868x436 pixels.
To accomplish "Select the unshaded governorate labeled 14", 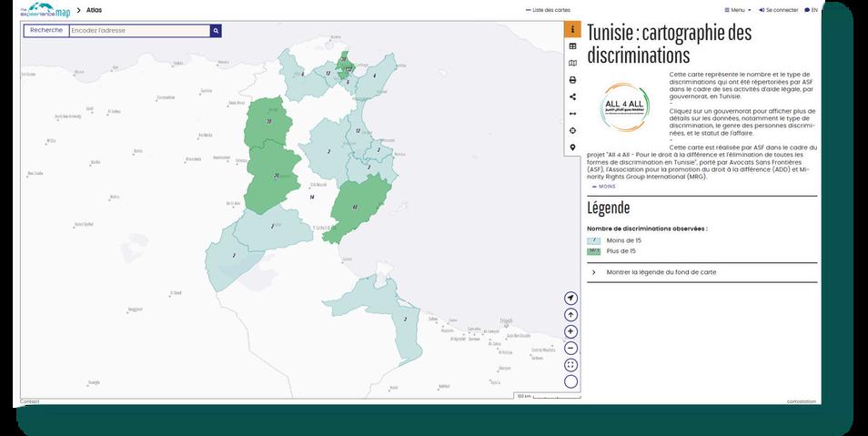I will [312, 198].
